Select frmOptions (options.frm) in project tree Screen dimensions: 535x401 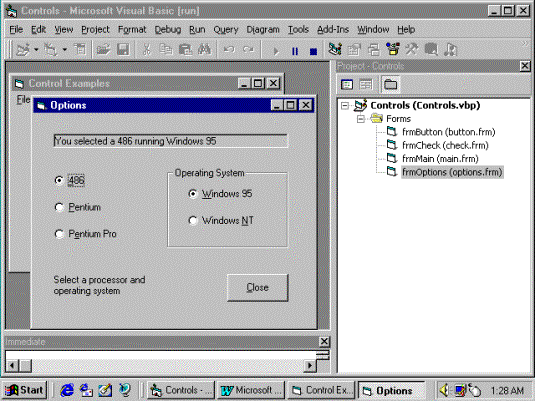pyautogui.click(x=452, y=172)
